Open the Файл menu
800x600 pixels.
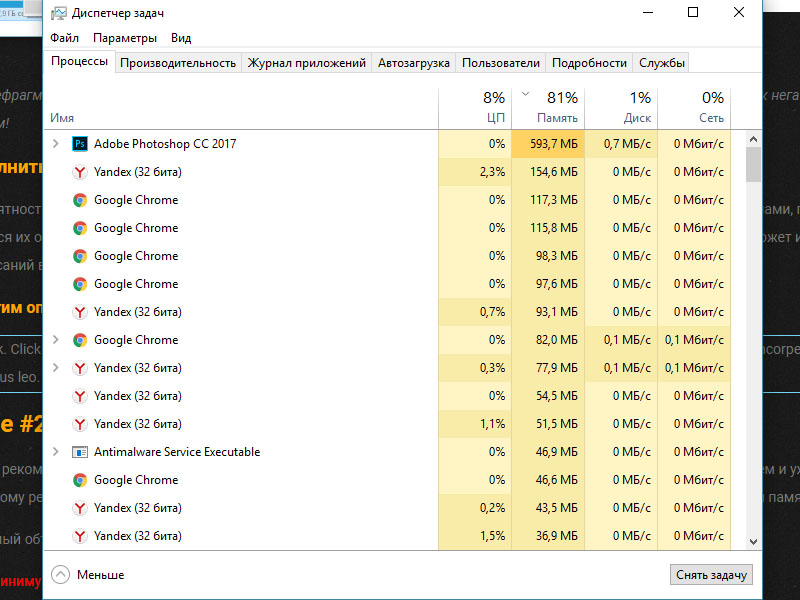(64, 38)
